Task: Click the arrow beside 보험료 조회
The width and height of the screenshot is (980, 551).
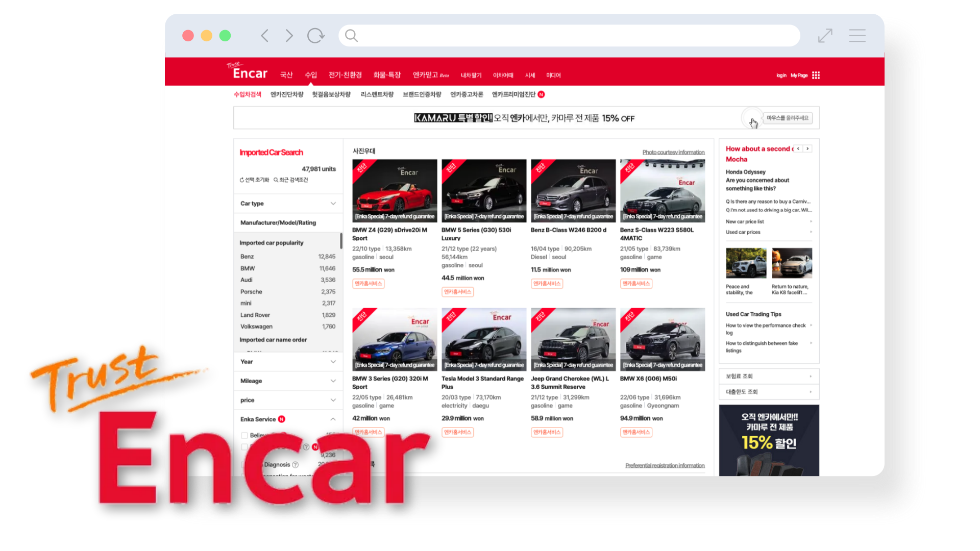Action: tap(811, 377)
